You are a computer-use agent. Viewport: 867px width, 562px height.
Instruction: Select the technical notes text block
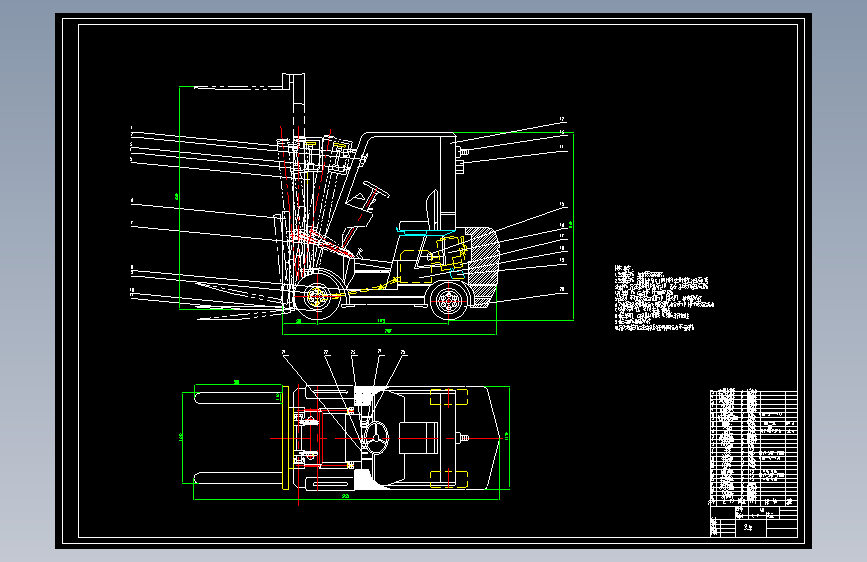tap(664, 299)
